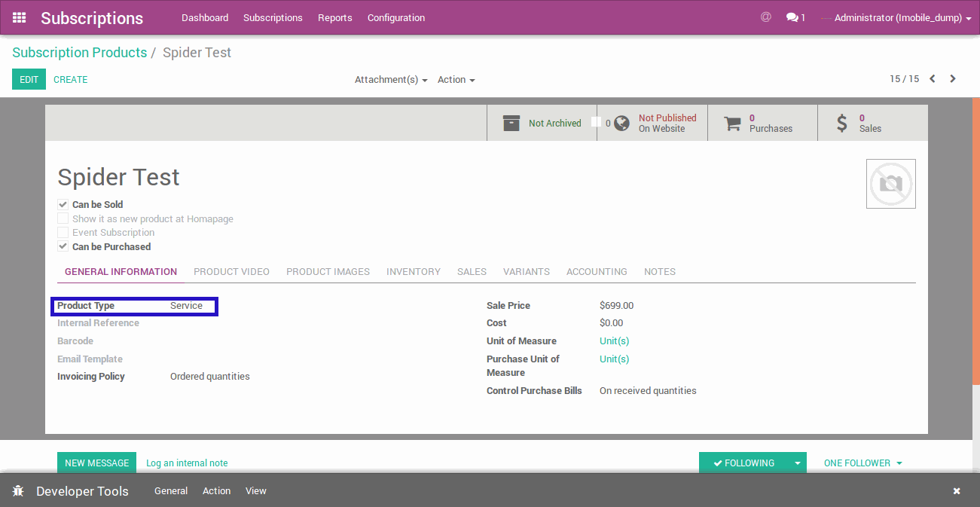
Task: Open the conversations chat bubble icon
Action: coord(792,17)
